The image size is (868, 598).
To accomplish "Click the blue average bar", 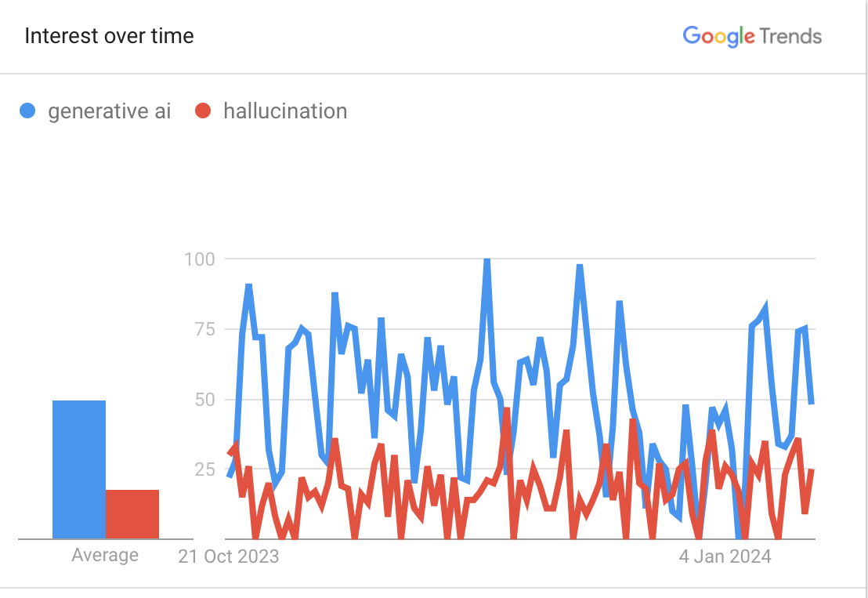I will tap(79, 469).
